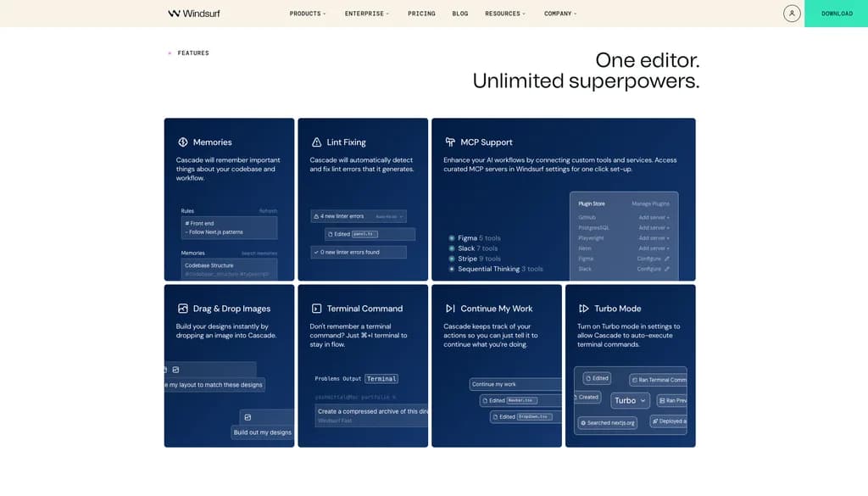The image size is (868, 496).
Task: Click Manage Plugins in the Plugin Store
Action: click(x=650, y=203)
